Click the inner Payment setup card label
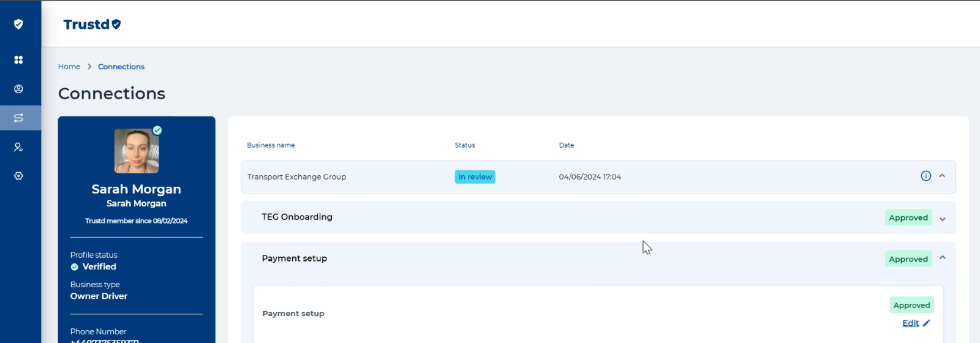The width and height of the screenshot is (980, 343). [293, 314]
